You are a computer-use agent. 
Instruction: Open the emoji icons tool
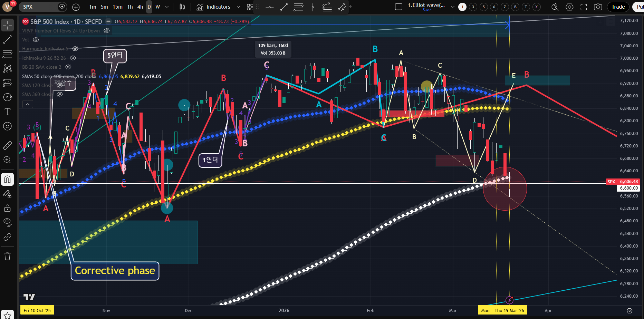click(x=7, y=126)
